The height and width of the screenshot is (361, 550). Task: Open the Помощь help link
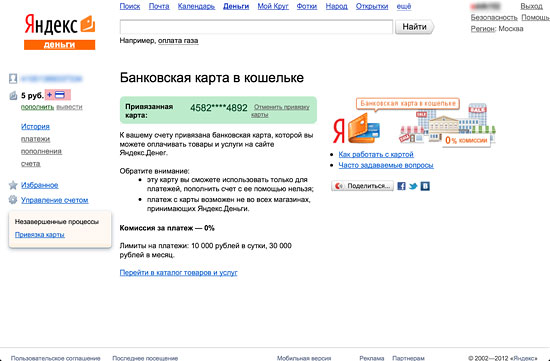[x=536, y=18]
